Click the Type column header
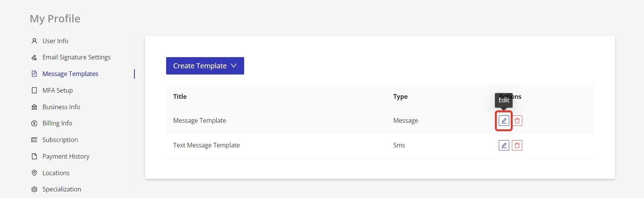 coord(400,96)
